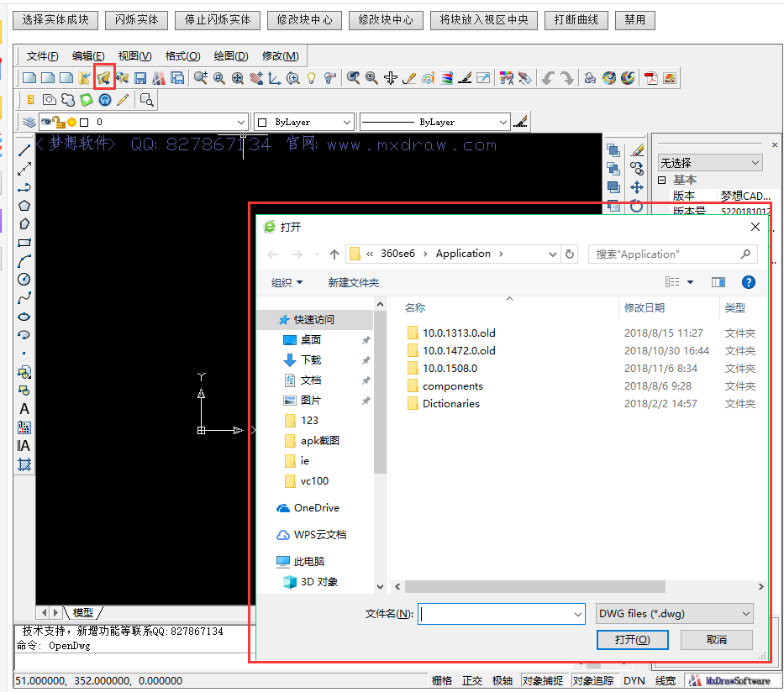
Task: Click the MxDrawSoftware logo in the status bar
Action: [x=735, y=680]
